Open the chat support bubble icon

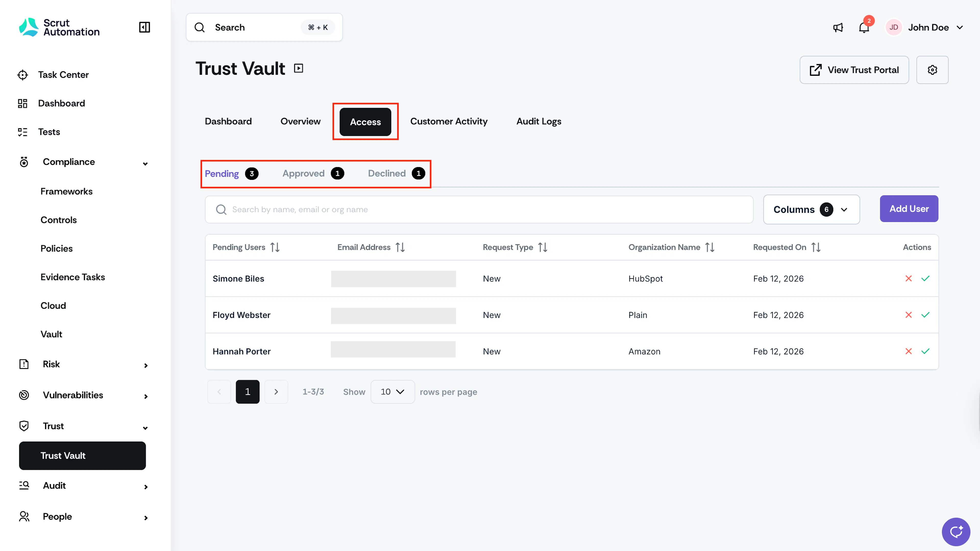[956, 531]
